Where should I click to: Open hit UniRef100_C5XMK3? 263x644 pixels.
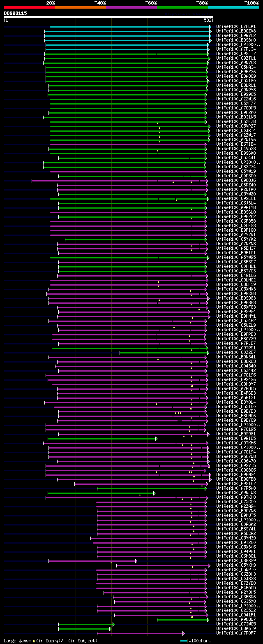(235, 289)
